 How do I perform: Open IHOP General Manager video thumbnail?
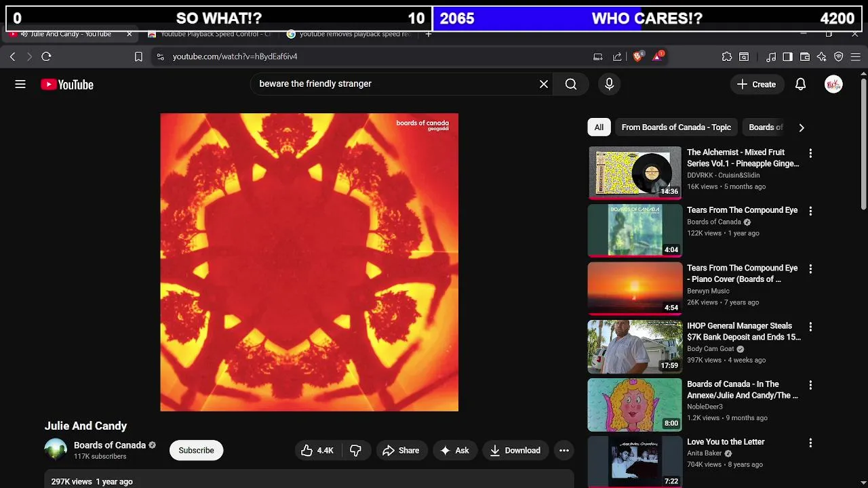tap(635, 346)
